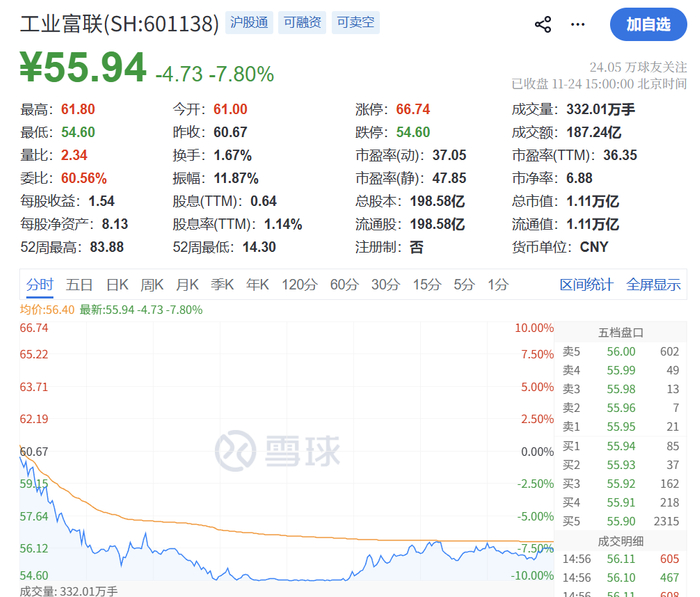Viewport: 700px width, 597px height.
Task: Switch to the 季K chart tab
Action: click(x=222, y=284)
